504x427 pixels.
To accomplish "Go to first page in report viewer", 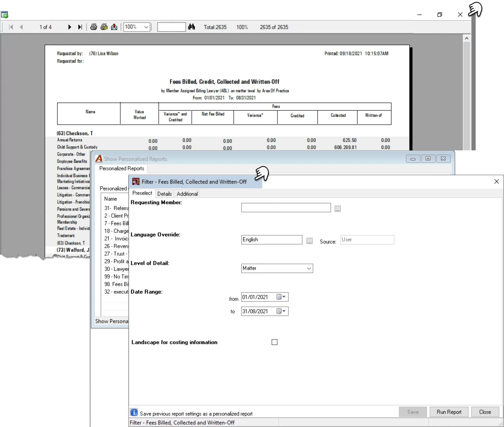I will click(11, 27).
